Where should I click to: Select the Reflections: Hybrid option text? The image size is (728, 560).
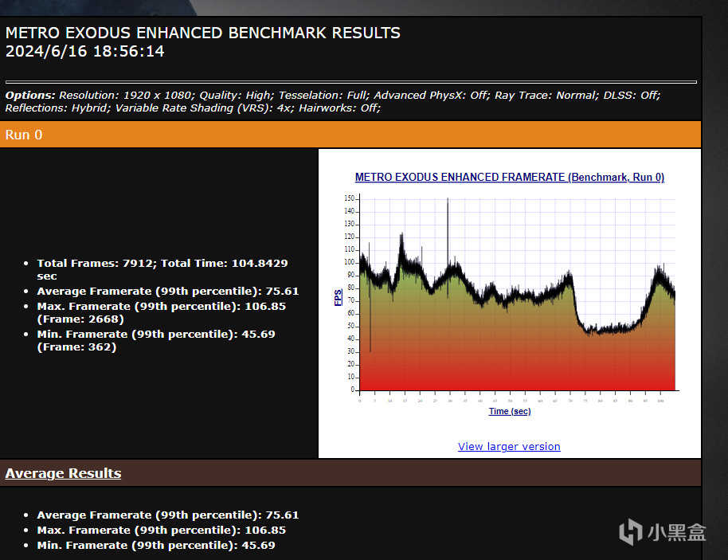point(57,108)
